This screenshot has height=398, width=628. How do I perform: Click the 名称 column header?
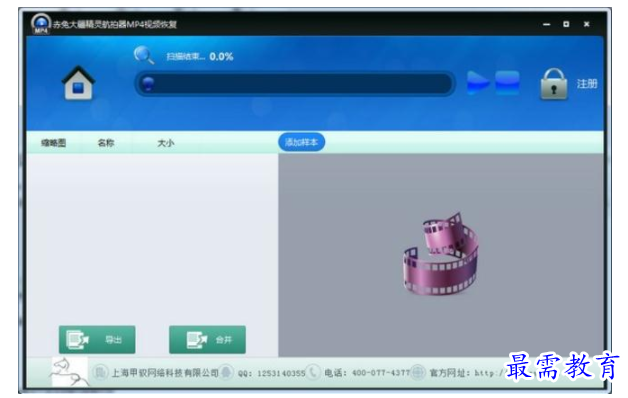tap(106, 143)
